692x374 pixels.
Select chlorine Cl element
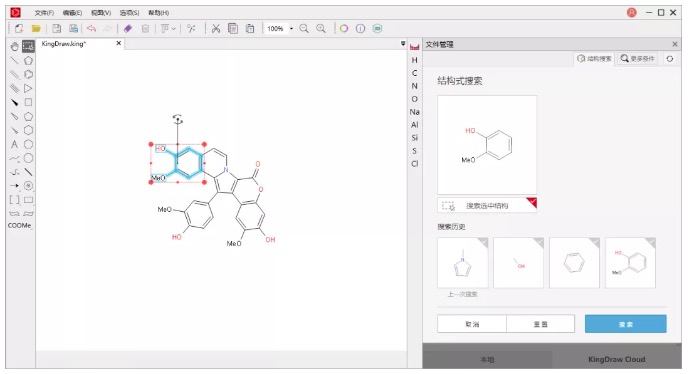[x=414, y=164]
